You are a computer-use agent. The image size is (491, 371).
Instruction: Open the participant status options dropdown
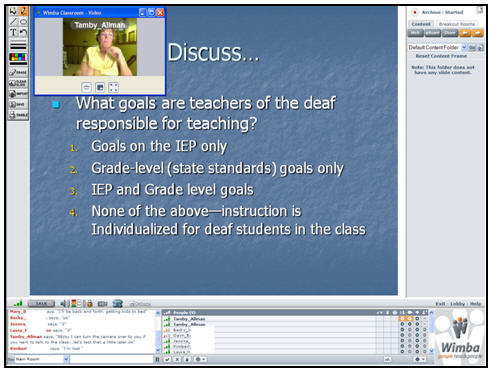[x=200, y=359]
